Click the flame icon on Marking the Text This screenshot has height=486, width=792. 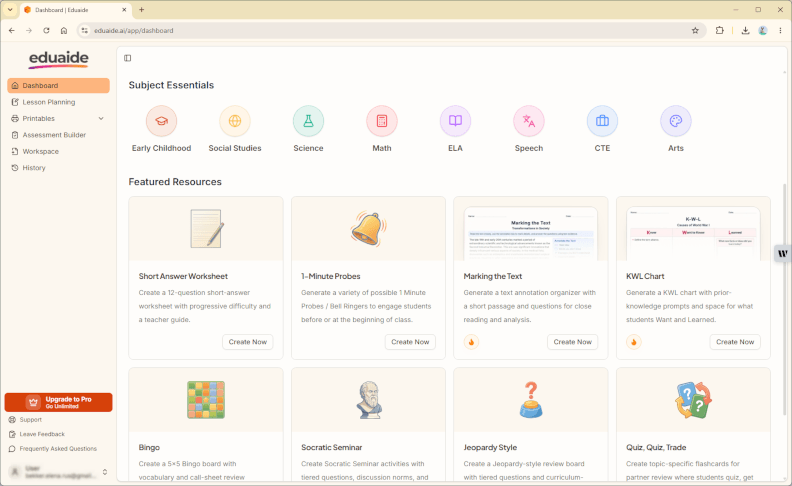[x=471, y=342]
